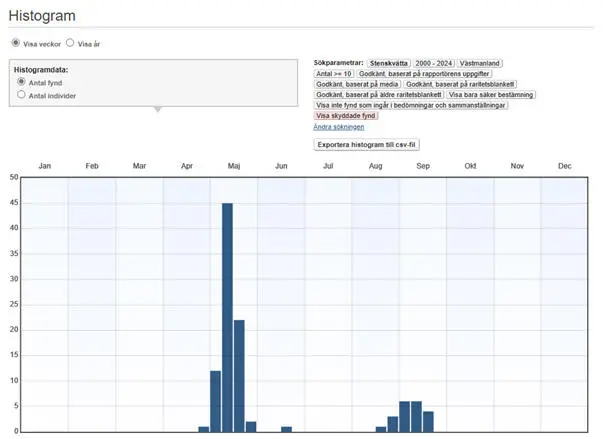Choose "Antal fynd" histogram data option
The image size is (603, 439).
click(x=22, y=82)
